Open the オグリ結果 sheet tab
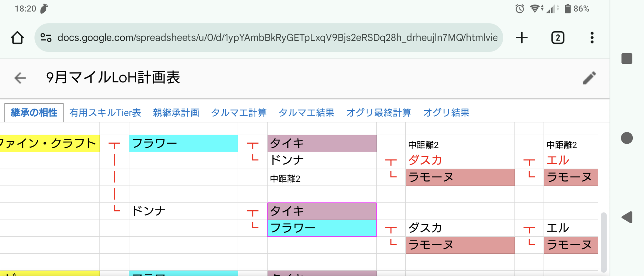 pos(446,113)
